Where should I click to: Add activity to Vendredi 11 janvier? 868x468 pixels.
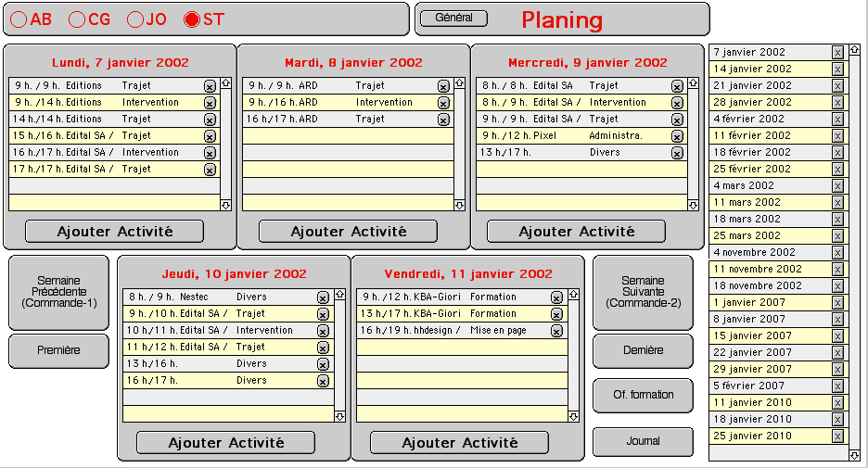click(x=459, y=443)
